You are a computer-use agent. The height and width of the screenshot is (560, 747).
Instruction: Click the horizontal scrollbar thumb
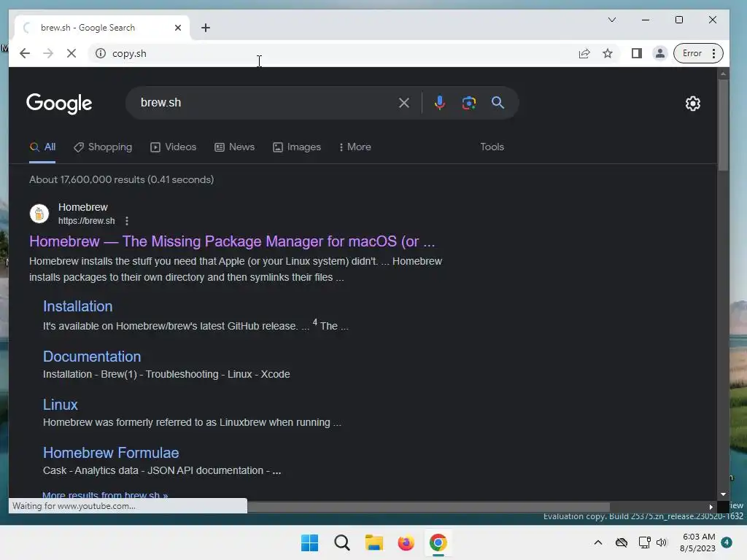point(427,507)
